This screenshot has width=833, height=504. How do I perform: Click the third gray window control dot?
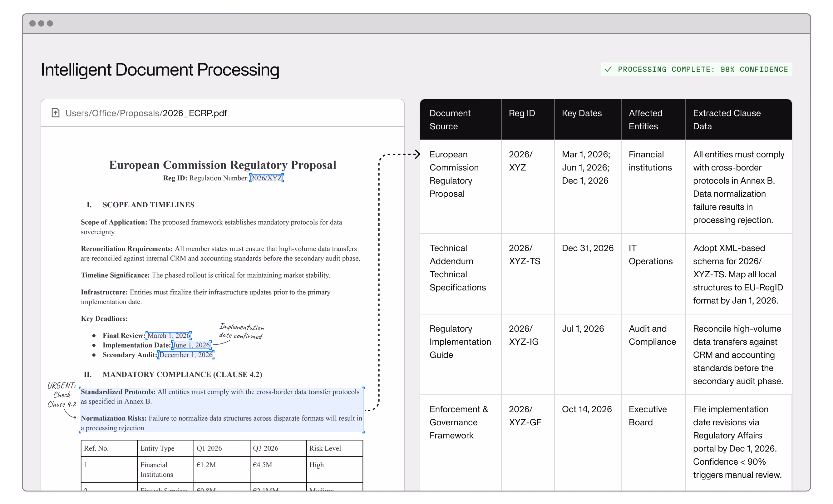click(x=50, y=23)
